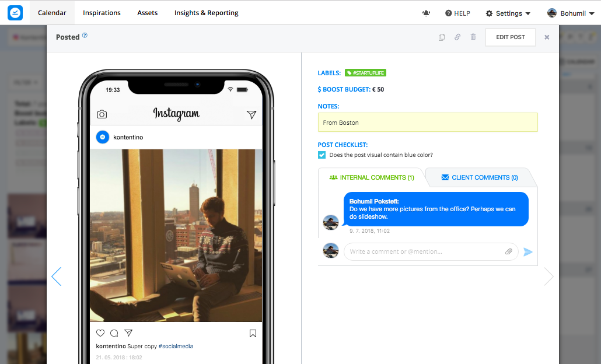Click the avatar beside the comment input
The width and height of the screenshot is (601, 364).
point(330,251)
